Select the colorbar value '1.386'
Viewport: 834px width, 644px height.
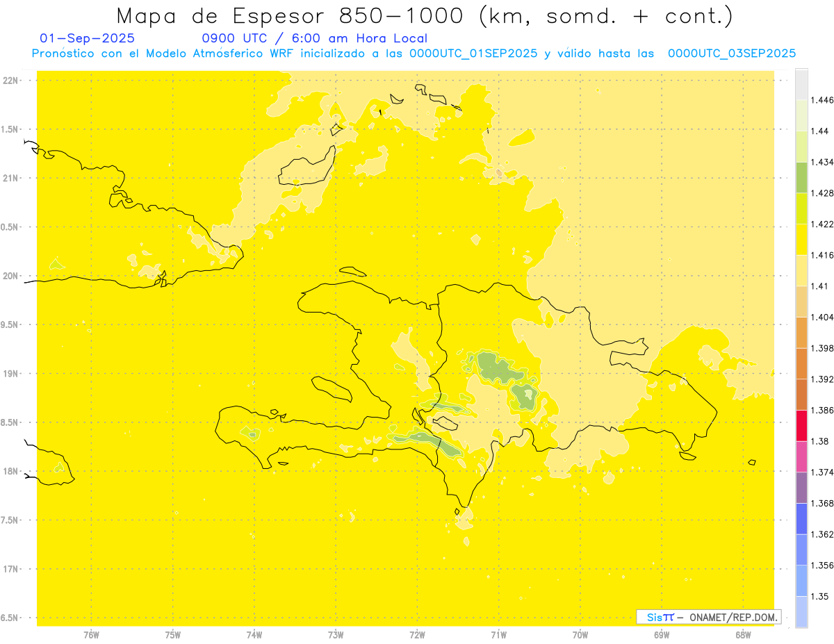tap(824, 410)
